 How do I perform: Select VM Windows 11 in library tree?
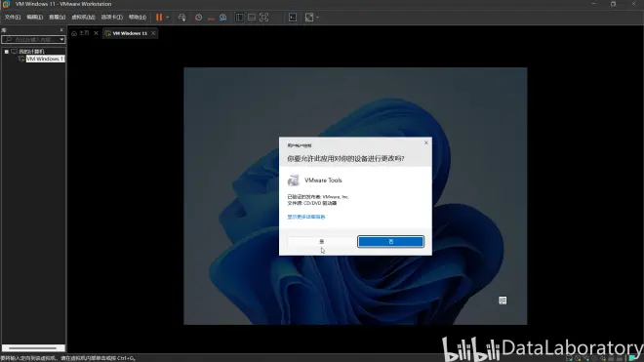click(45, 59)
